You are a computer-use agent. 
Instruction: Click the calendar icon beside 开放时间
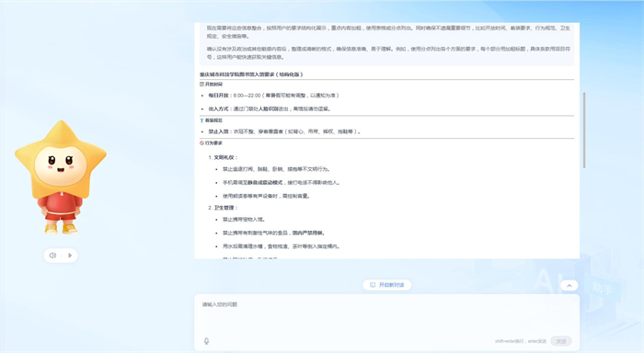[x=201, y=85]
